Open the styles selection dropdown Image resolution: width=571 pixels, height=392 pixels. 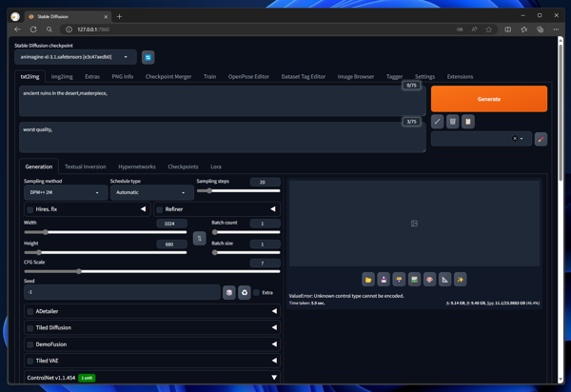pos(482,139)
